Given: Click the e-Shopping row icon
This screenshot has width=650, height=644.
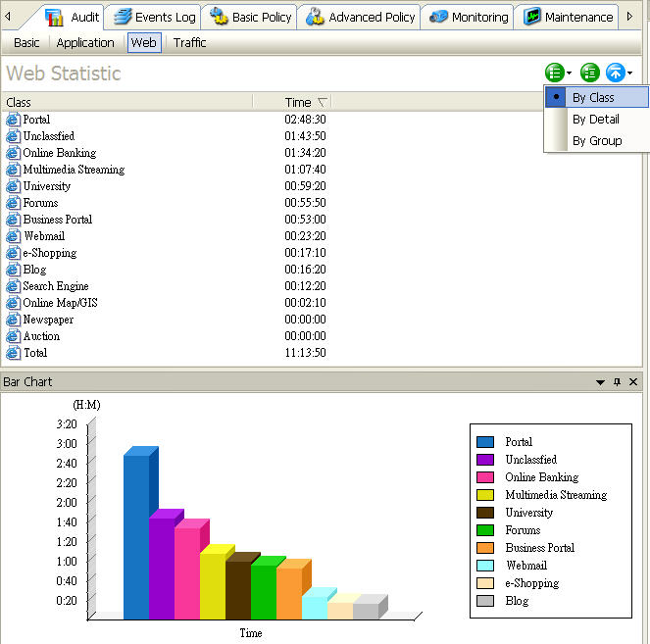Looking at the screenshot, I should [x=13, y=253].
